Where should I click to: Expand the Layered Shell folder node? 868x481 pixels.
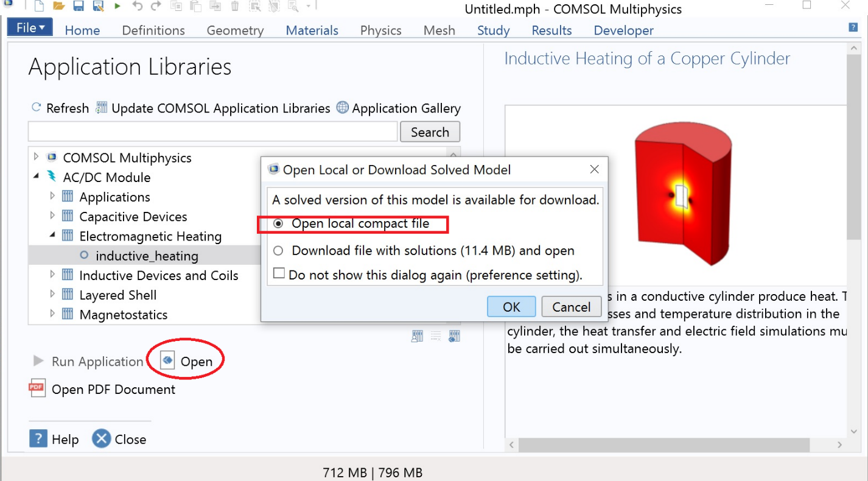[x=52, y=294]
